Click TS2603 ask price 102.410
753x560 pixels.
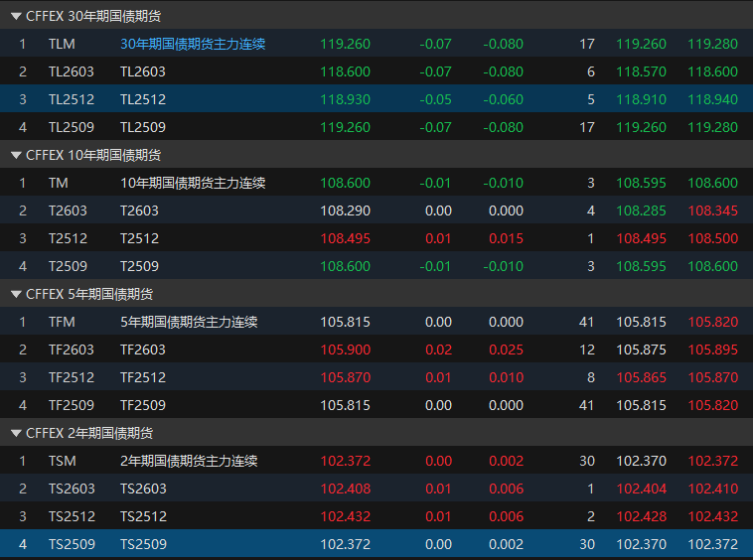coord(712,489)
